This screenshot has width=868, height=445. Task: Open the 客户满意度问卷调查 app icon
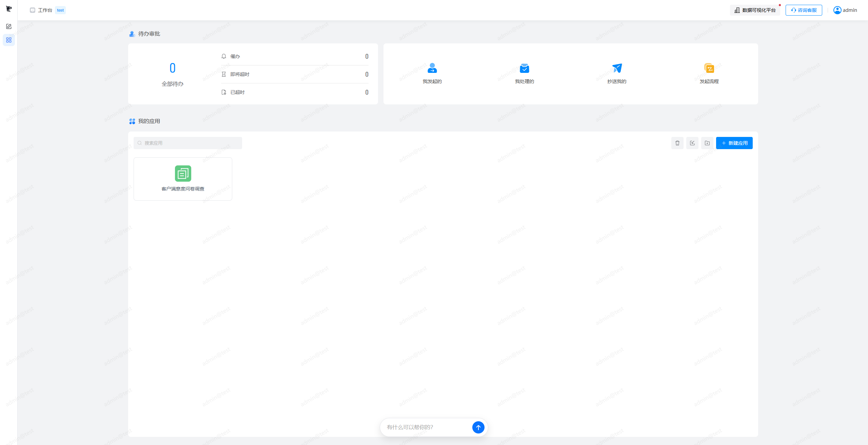click(x=183, y=174)
